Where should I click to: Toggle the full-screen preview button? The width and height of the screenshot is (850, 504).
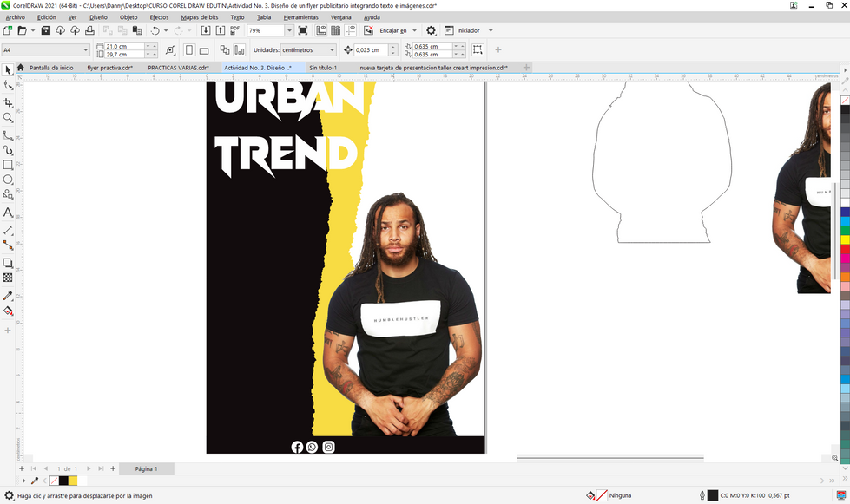[303, 30]
